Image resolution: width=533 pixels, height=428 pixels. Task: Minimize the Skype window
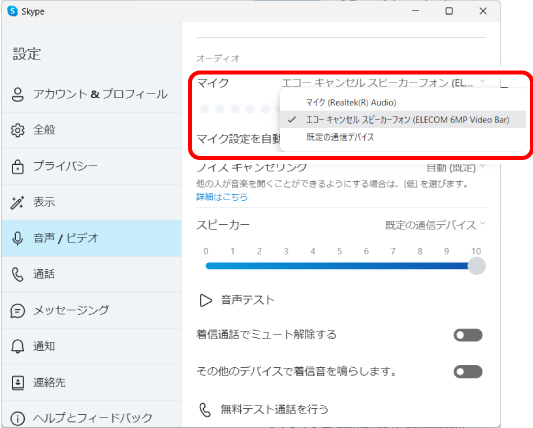415,11
